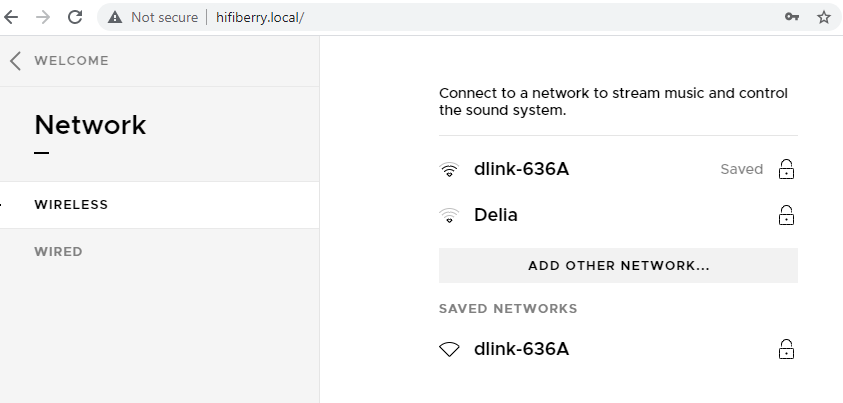843x403 pixels.
Task: Open saved passwords key icon
Action: [x=791, y=17]
